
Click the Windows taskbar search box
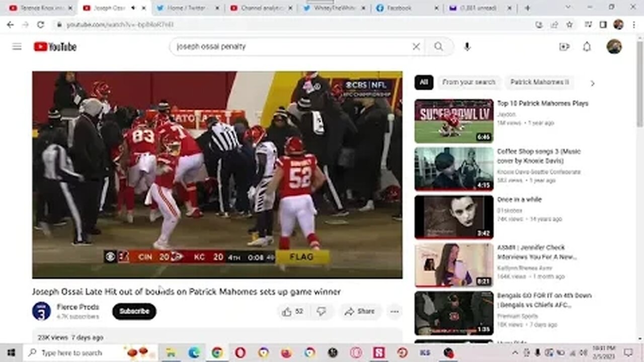click(91, 353)
